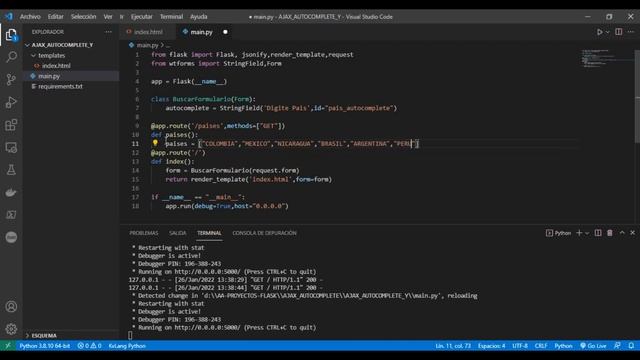This screenshot has width=640, height=360.
Task: Open the Extensions view
Action: coord(11,125)
